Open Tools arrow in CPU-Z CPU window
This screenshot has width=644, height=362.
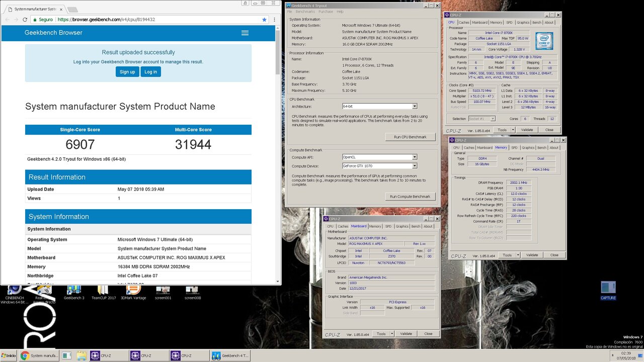click(513, 130)
